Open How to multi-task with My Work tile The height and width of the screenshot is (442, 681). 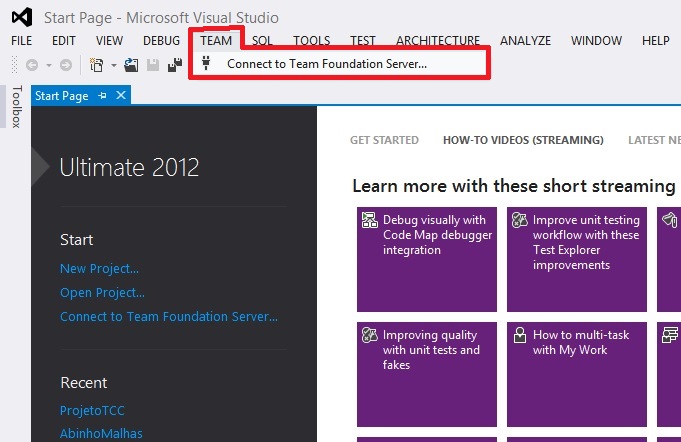tap(577, 374)
